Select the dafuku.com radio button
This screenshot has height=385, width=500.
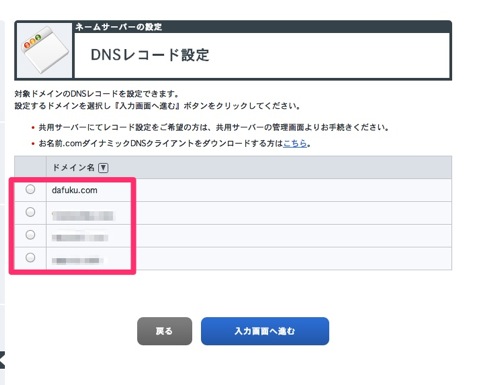[x=30, y=189]
